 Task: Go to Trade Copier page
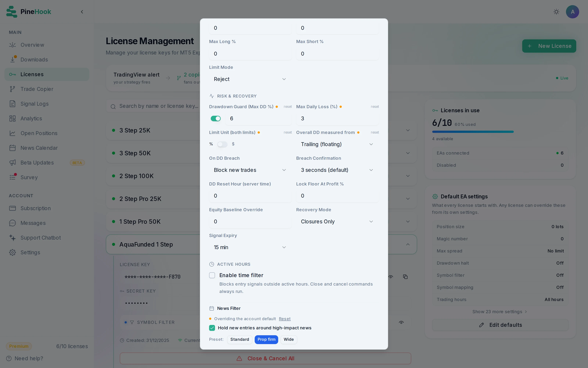tap(47, 89)
